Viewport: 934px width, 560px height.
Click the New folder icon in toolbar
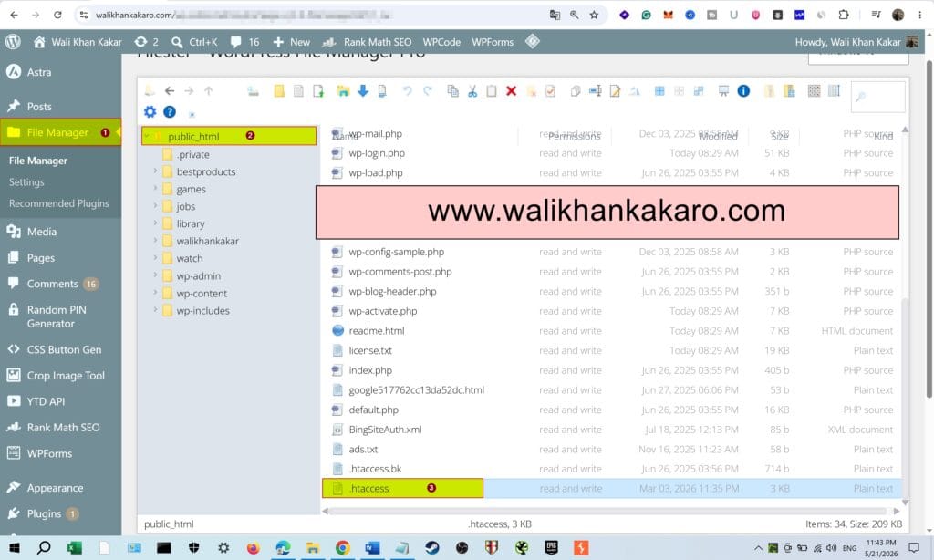[x=279, y=90]
